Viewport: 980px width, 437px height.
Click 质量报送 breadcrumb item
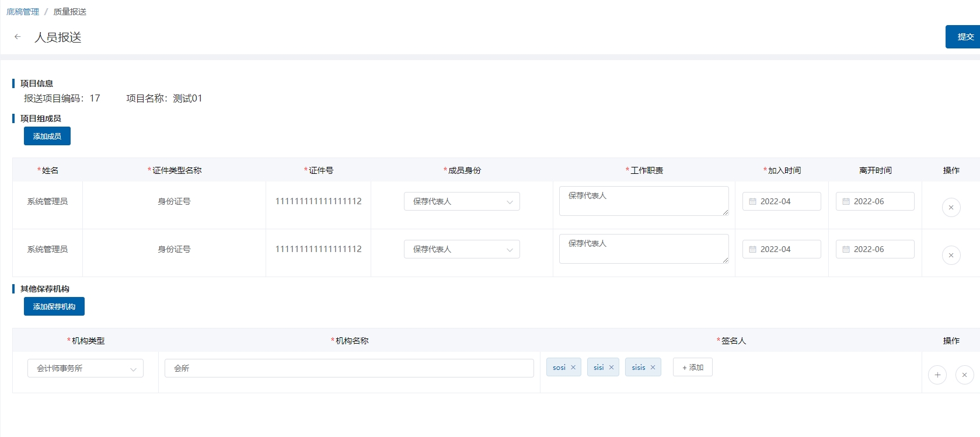[70, 12]
